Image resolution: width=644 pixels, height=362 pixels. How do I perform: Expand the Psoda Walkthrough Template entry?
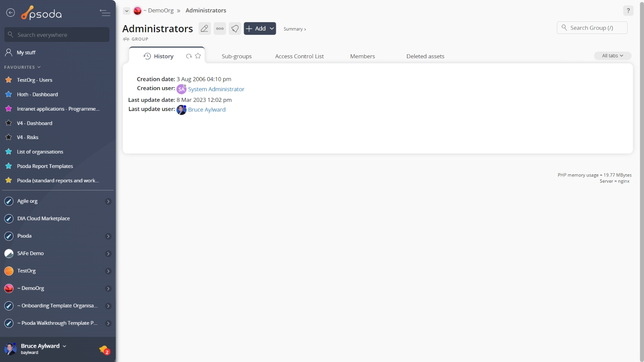point(108,323)
